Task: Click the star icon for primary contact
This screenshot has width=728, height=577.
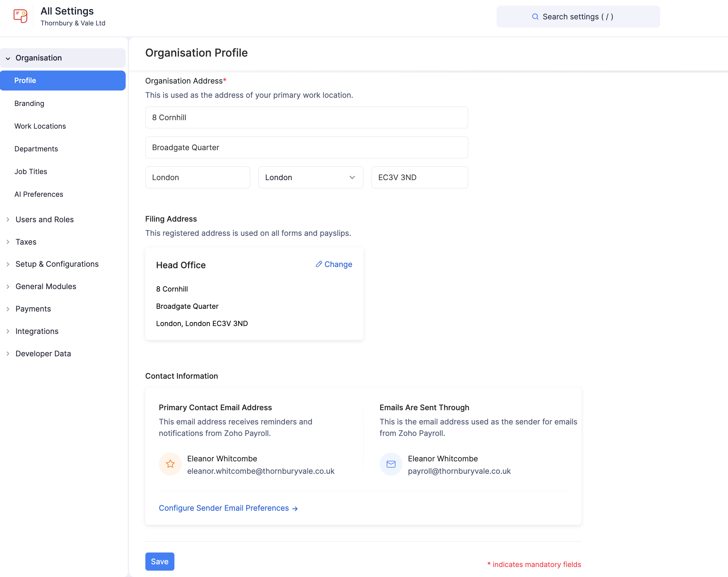Action: 170,464
